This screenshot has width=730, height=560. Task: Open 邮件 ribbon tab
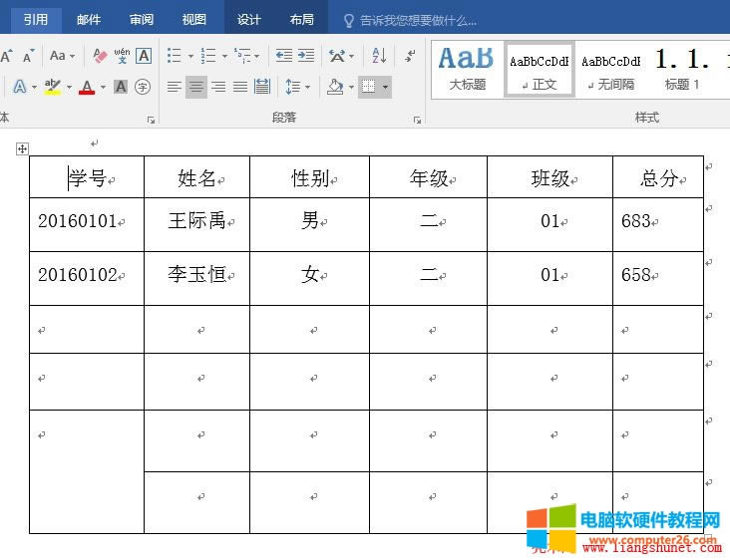[x=89, y=19]
